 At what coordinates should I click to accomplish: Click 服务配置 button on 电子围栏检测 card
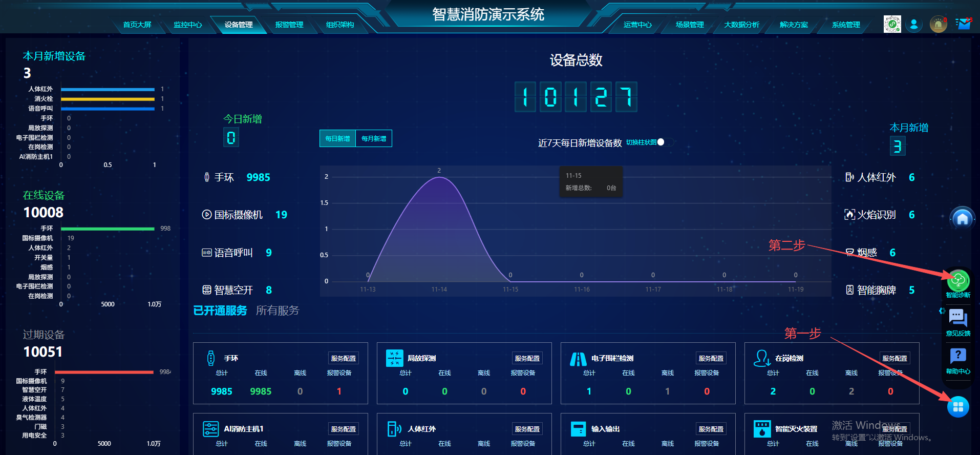click(711, 358)
